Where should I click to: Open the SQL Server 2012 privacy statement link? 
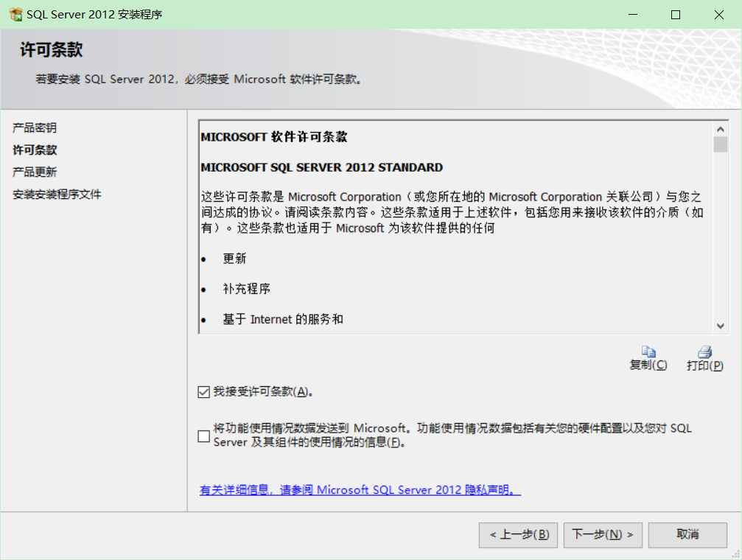click(360, 490)
